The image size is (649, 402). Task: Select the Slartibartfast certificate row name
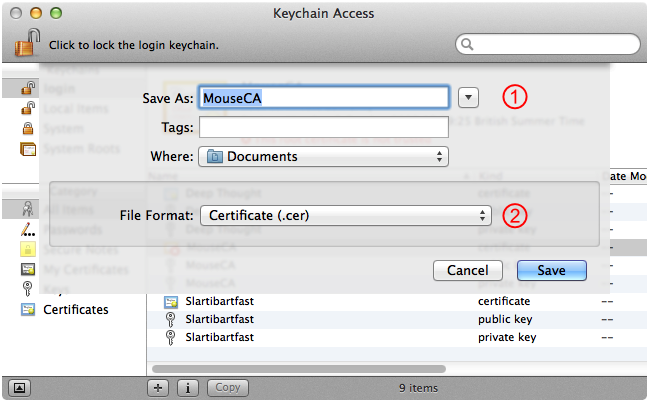pos(220,301)
